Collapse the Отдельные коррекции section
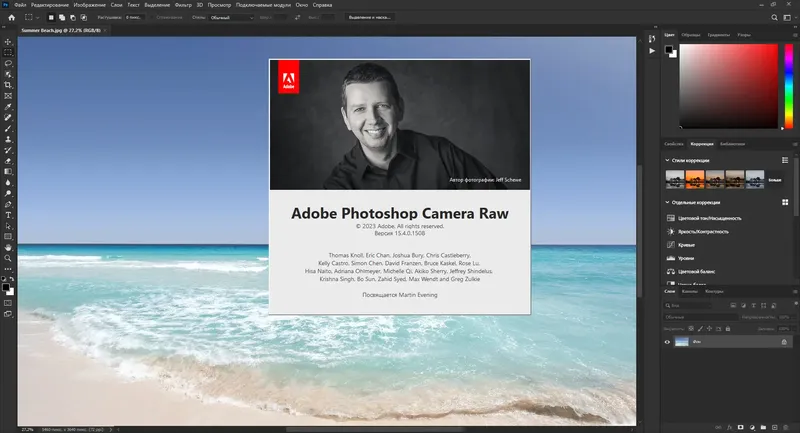The height and width of the screenshot is (433, 800). coord(667,203)
